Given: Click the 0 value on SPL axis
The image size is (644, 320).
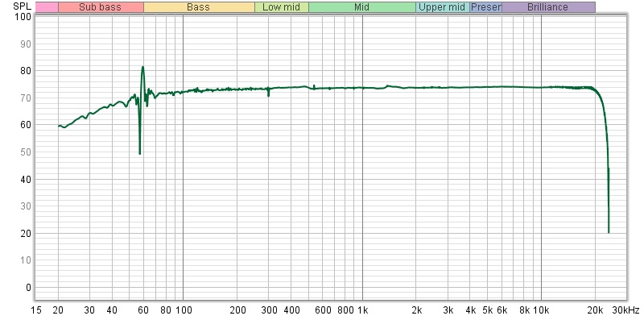Looking at the screenshot, I should pyautogui.click(x=28, y=288).
